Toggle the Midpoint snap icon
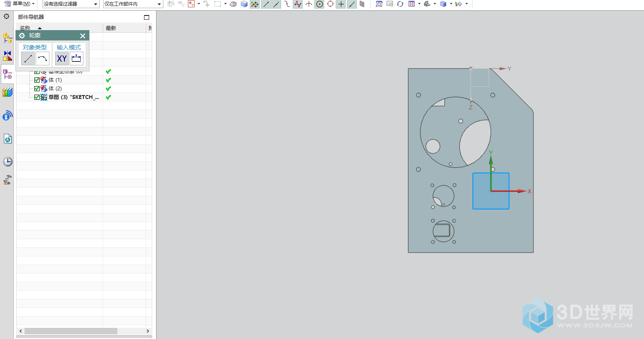 point(276,4)
